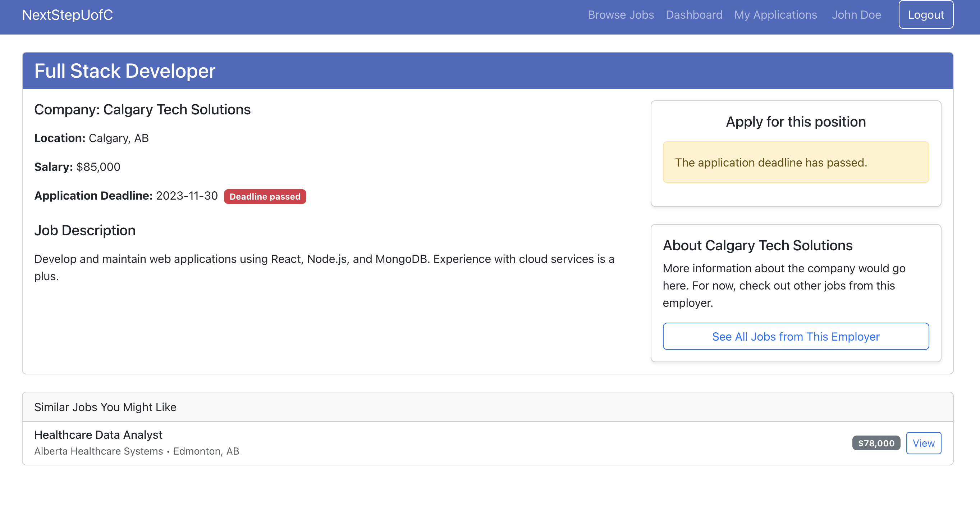980x510 pixels.
Task: Click the About Calgary Tech Solutions heading
Action: tap(757, 246)
